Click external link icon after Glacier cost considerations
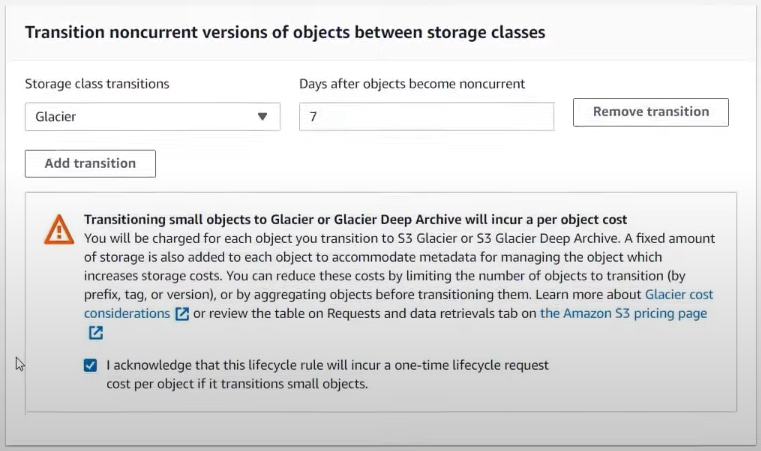 coord(182,314)
